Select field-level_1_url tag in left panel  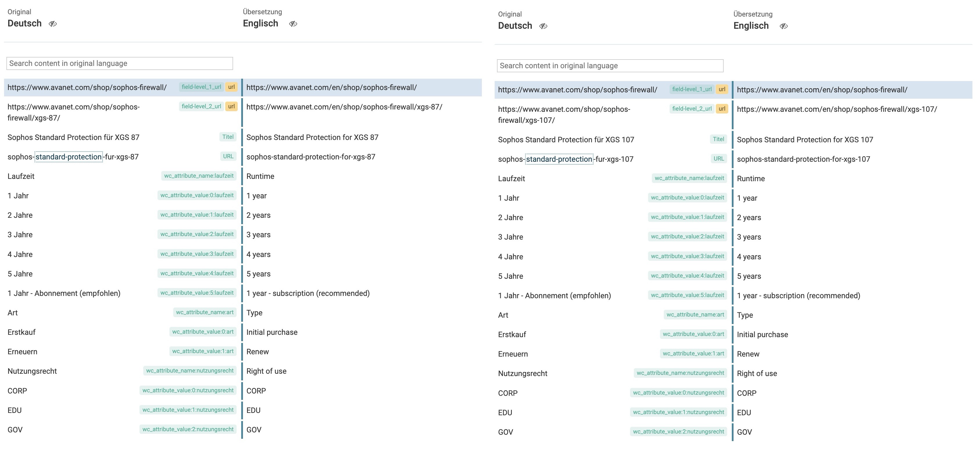(x=201, y=87)
